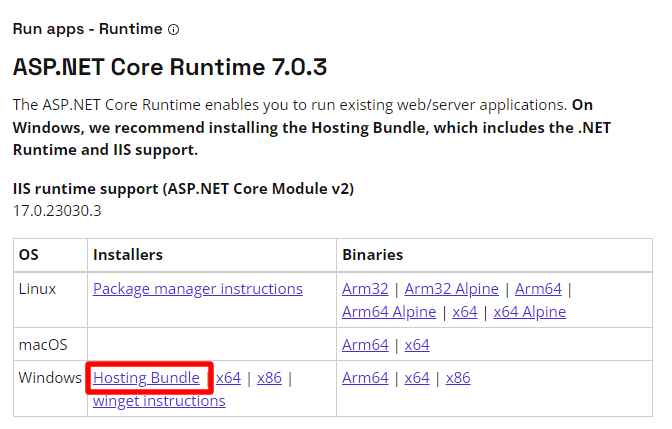Download Linux Arm64 Alpine binary
The image size is (672, 429).
(389, 312)
